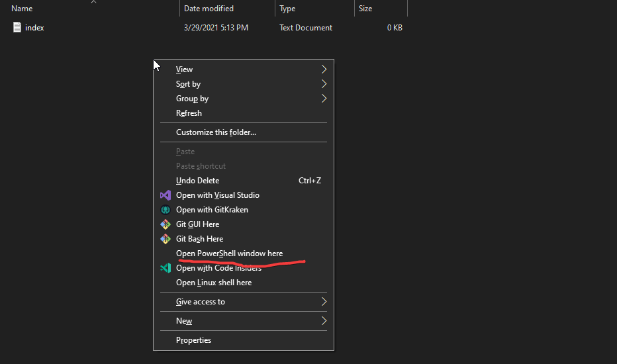Click the Size column header
Screen dimensions: 617x364
365,9
